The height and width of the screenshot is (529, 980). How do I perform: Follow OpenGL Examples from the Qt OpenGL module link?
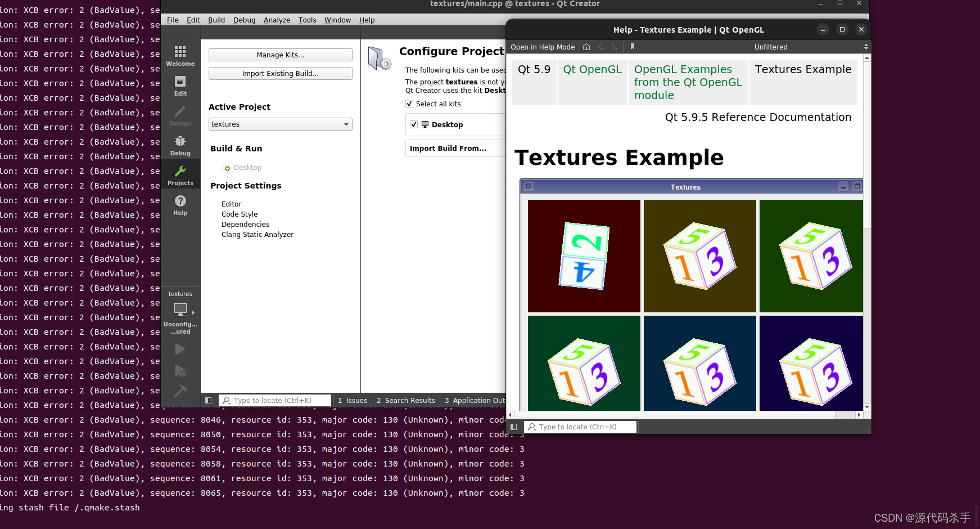click(x=688, y=82)
